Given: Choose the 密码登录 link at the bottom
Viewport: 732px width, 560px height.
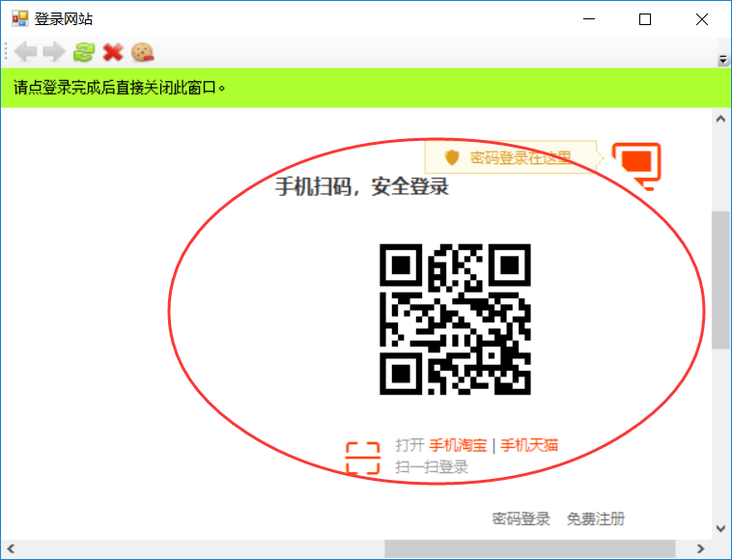Looking at the screenshot, I should click(521, 518).
